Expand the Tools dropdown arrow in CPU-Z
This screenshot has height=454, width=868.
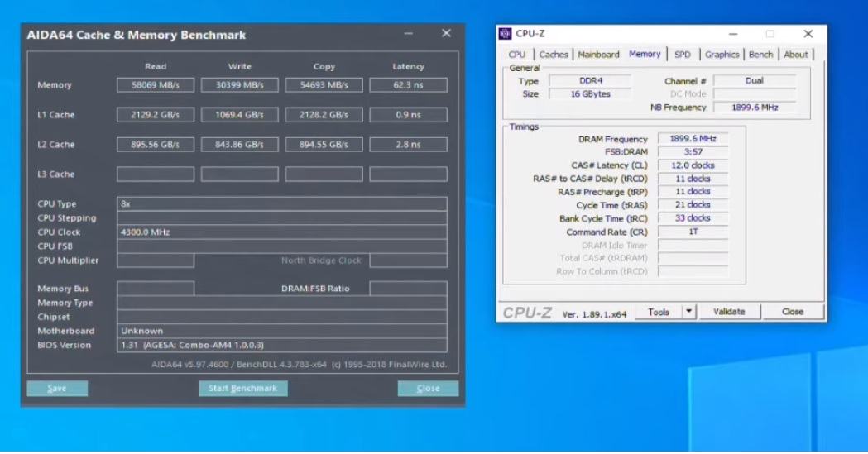688,312
